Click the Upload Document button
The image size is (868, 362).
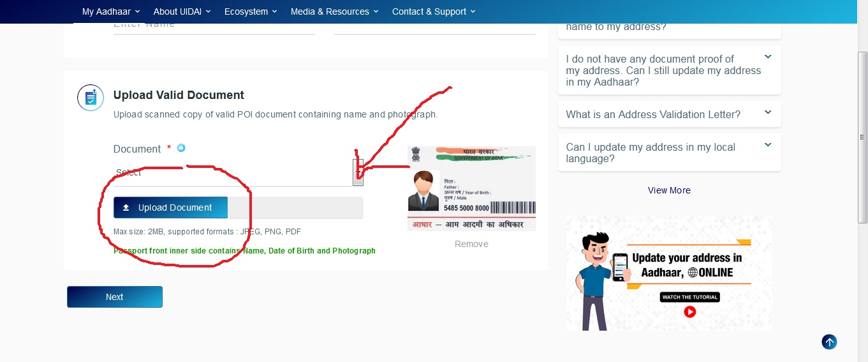click(x=170, y=207)
